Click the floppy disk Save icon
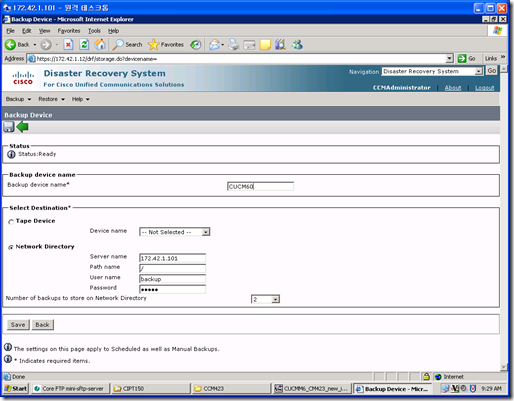 click(x=9, y=127)
